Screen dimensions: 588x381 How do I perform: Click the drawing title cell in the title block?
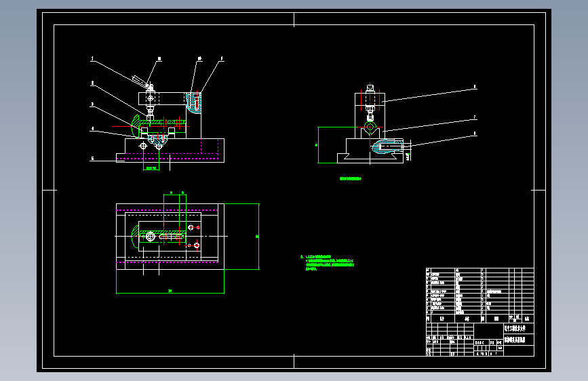518,340
